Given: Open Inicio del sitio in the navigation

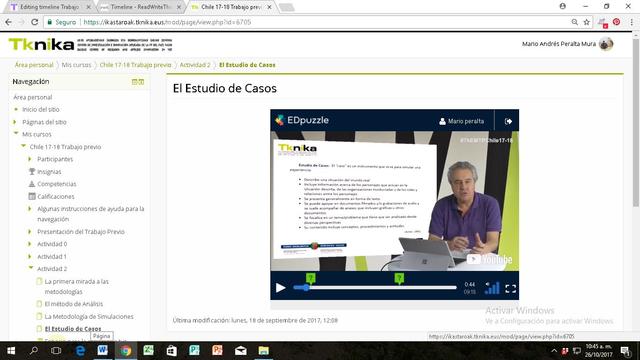Looking at the screenshot, I should coord(41,109).
